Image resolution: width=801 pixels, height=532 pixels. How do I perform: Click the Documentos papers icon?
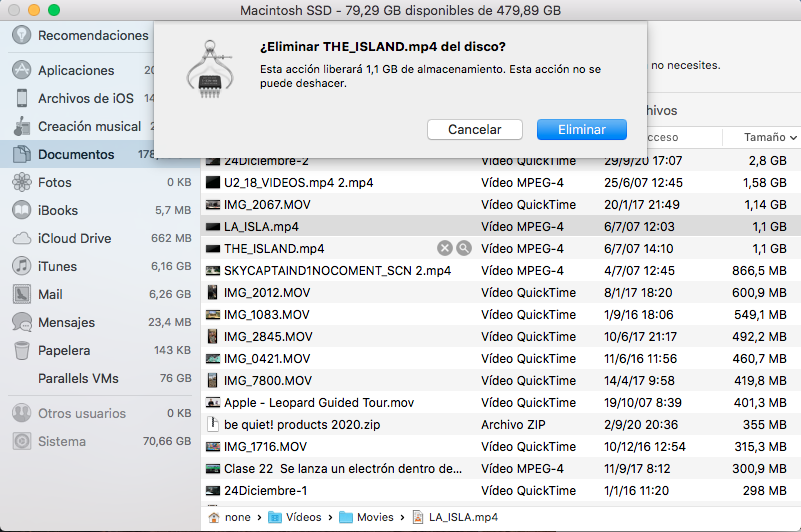21,154
